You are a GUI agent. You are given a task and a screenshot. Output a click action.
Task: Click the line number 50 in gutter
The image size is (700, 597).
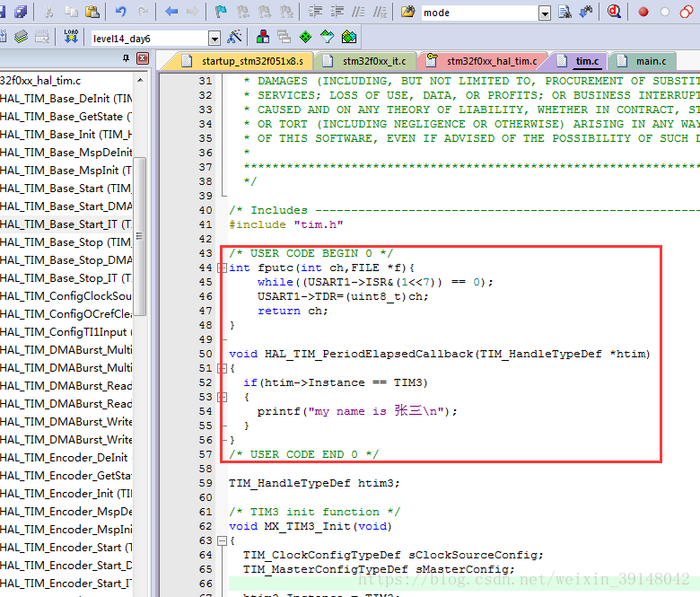(206, 354)
